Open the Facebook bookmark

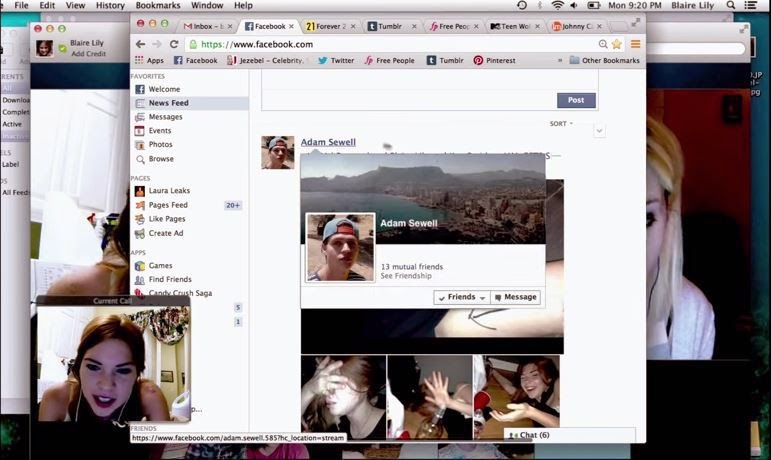195,60
